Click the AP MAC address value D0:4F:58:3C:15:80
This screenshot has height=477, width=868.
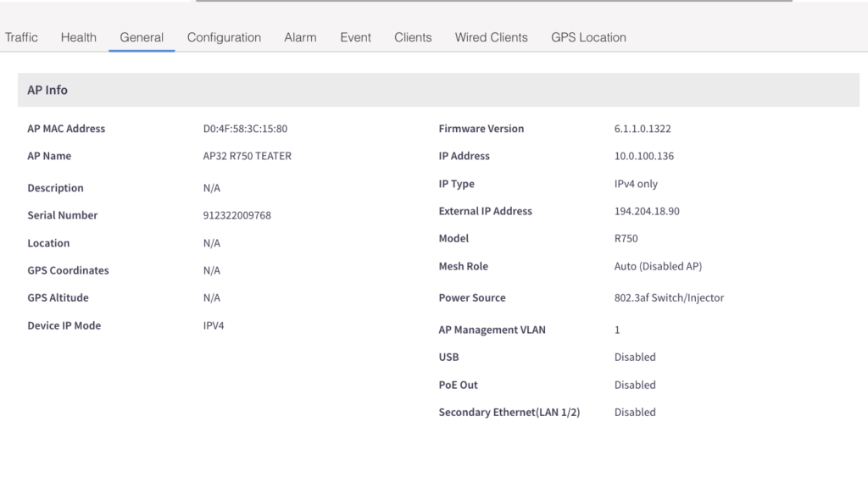click(245, 129)
